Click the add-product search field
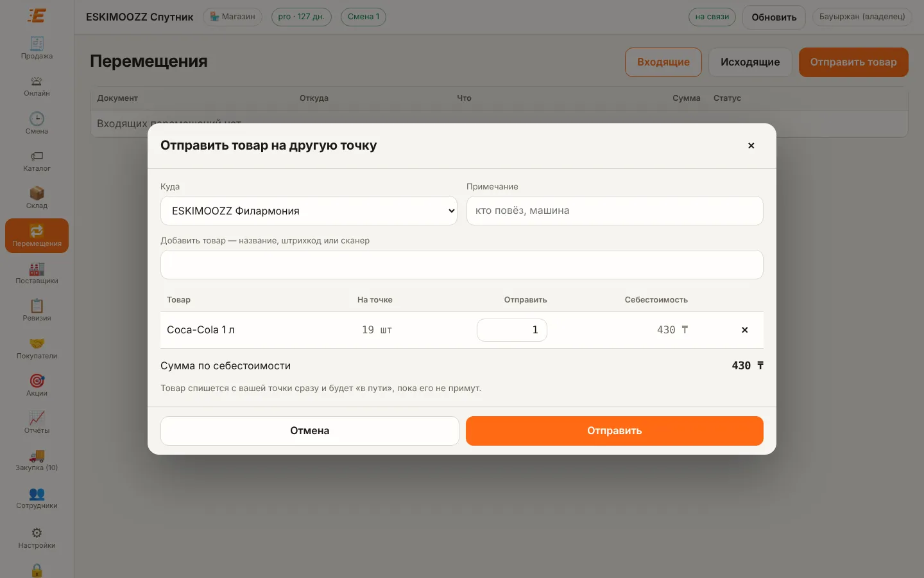Screen dimensions: 924x578 point(462,265)
